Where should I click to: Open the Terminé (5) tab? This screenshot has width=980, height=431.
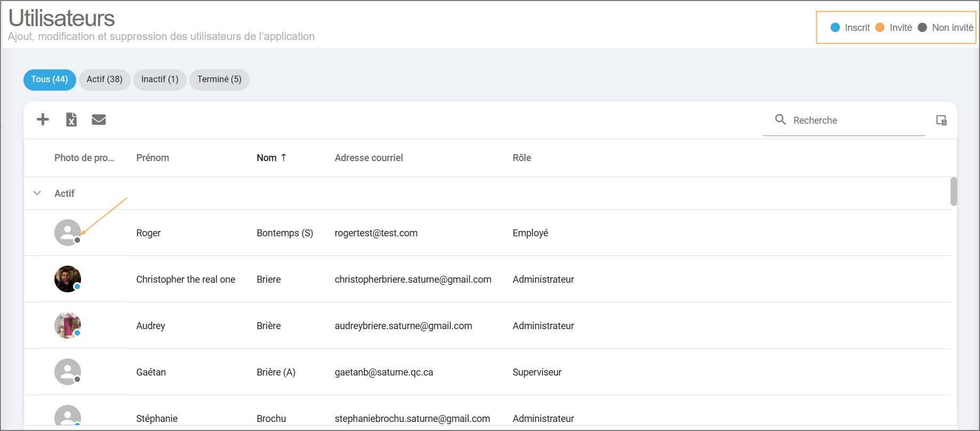pyautogui.click(x=219, y=79)
